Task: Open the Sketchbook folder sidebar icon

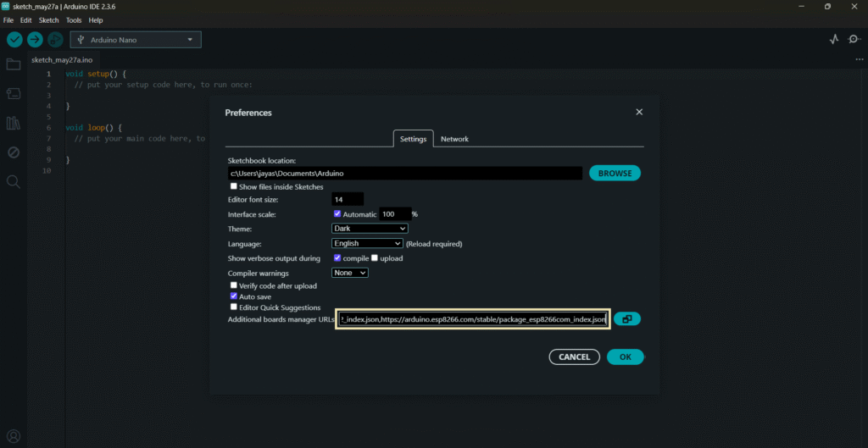Action: coord(14,64)
